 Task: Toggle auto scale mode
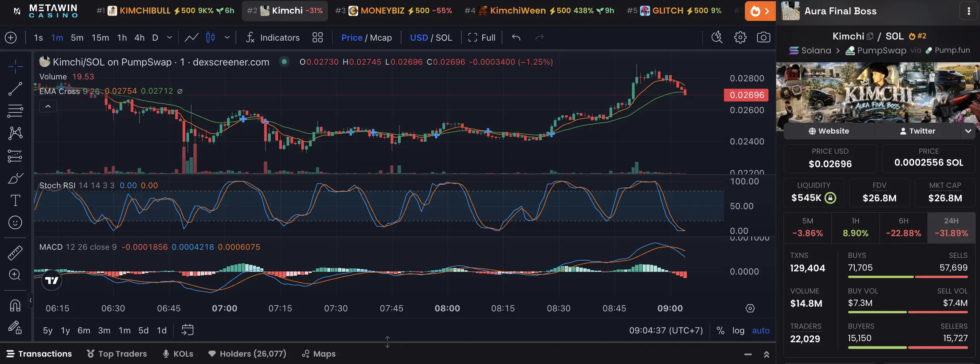(x=761, y=330)
